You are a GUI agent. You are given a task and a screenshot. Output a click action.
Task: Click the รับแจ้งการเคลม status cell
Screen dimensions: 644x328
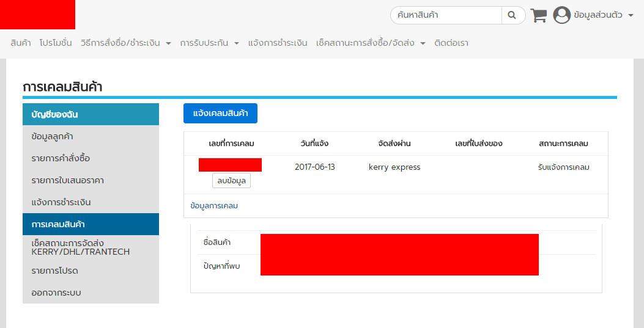click(x=563, y=167)
